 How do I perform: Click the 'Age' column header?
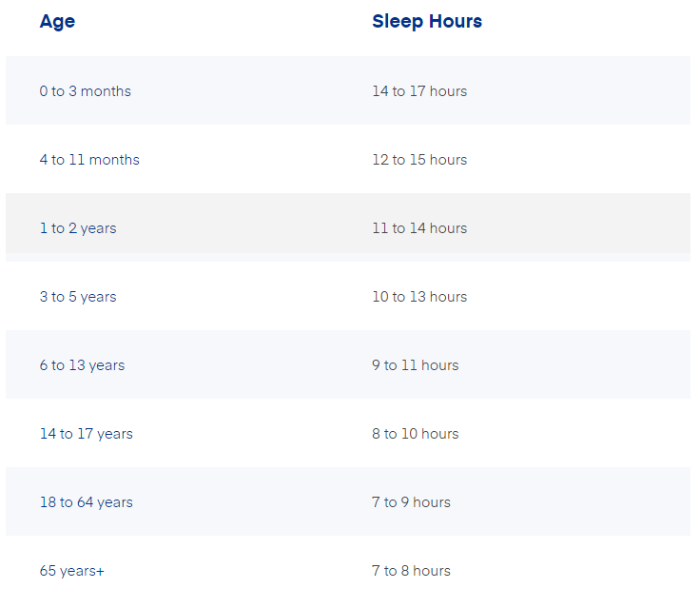pyautogui.click(x=57, y=22)
